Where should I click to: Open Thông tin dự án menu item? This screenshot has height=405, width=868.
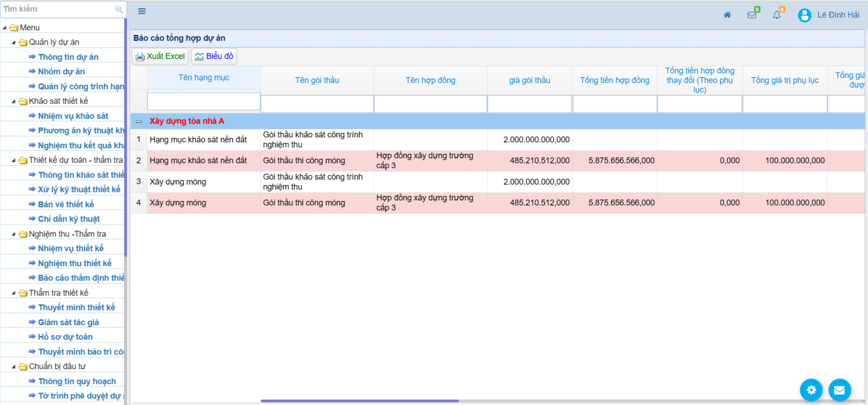(x=68, y=57)
